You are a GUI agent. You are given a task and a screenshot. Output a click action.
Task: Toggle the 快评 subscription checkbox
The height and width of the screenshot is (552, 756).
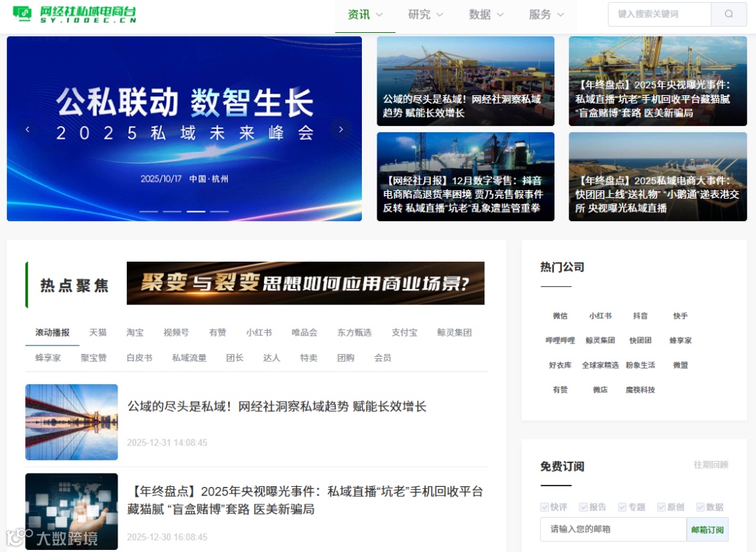(x=545, y=507)
